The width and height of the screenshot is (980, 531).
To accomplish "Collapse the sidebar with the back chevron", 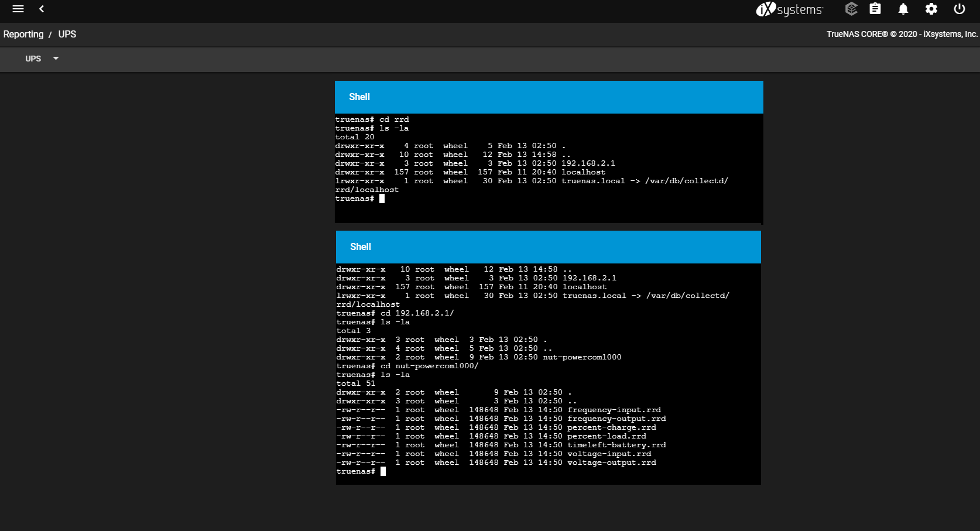I will pos(42,9).
